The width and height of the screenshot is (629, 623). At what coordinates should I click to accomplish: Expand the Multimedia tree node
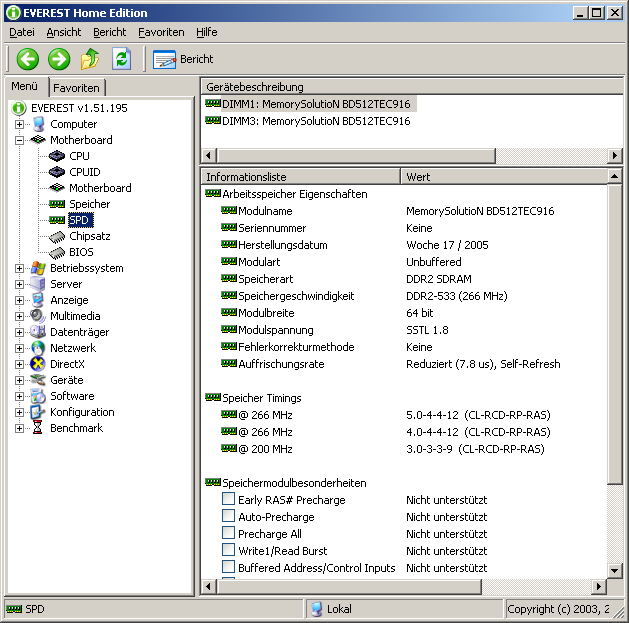tap(19, 317)
